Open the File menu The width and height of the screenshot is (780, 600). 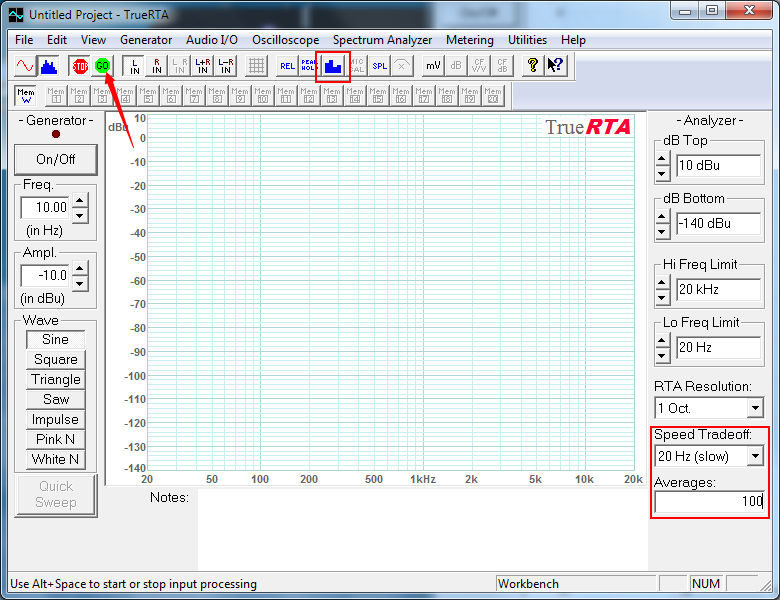pyautogui.click(x=24, y=40)
